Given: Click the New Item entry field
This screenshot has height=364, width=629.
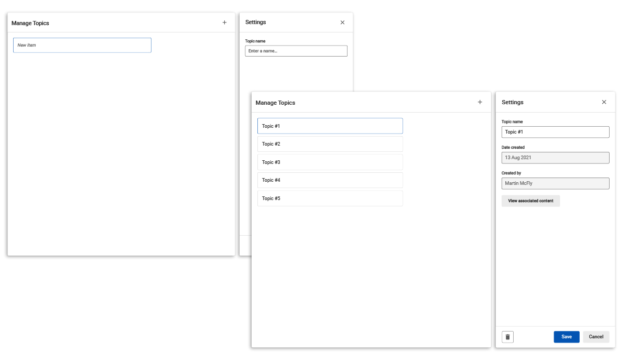Looking at the screenshot, I should (82, 45).
